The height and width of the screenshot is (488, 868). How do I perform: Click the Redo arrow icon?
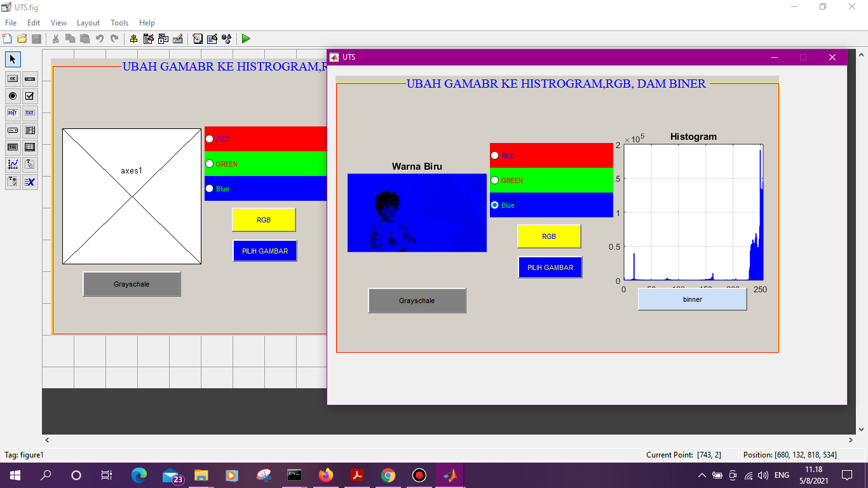tap(114, 39)
